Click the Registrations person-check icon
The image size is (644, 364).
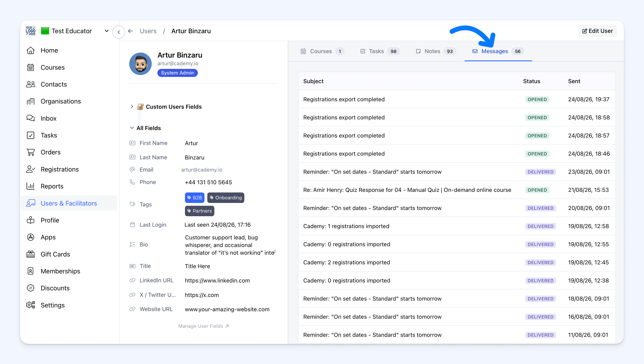tap(31, 169)
